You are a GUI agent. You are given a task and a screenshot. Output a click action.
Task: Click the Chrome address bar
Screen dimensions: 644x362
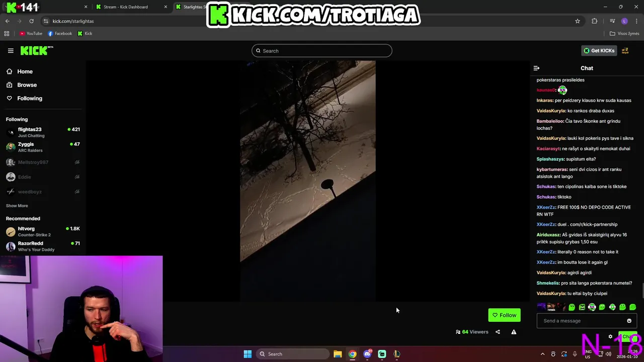point(312,21)
